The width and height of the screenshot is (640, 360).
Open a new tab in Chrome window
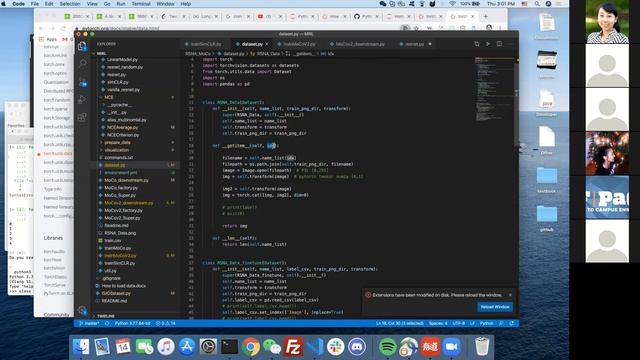tap(486, 16)
